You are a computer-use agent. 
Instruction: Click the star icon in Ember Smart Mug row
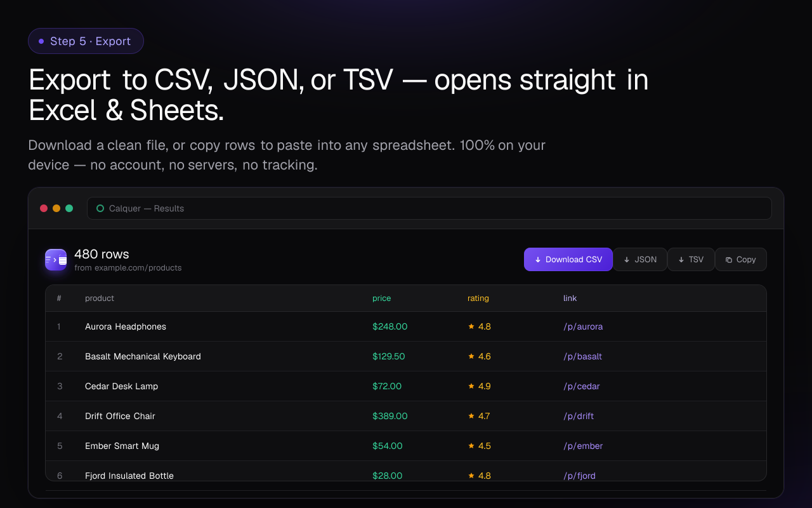point(471,446)
